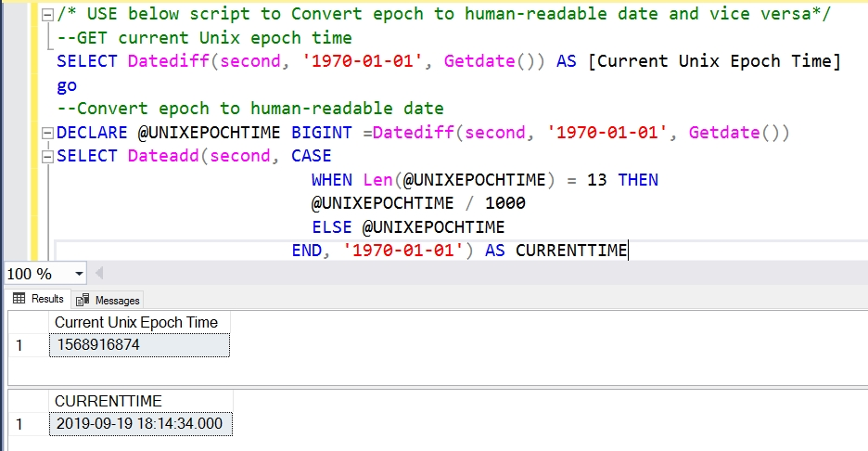Click the BIGINT keyword in DECLARE line
This screenshot has height=451, width=868.
point(321,133)
